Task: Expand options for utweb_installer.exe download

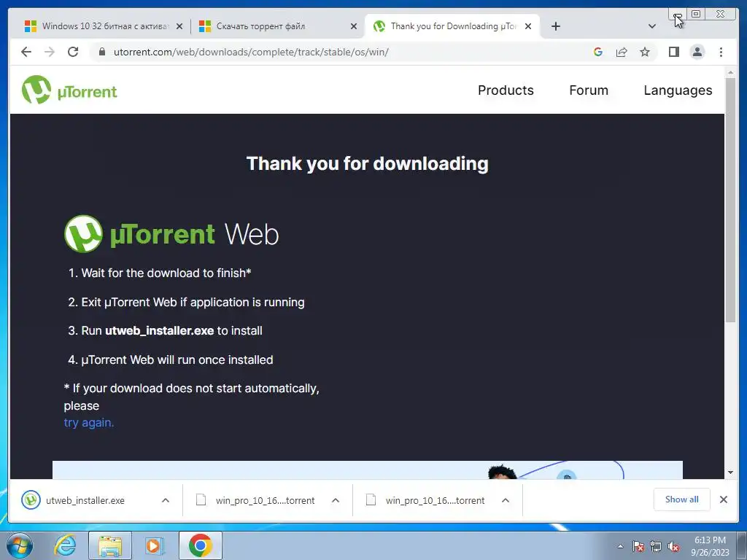Action: [166, 500]
